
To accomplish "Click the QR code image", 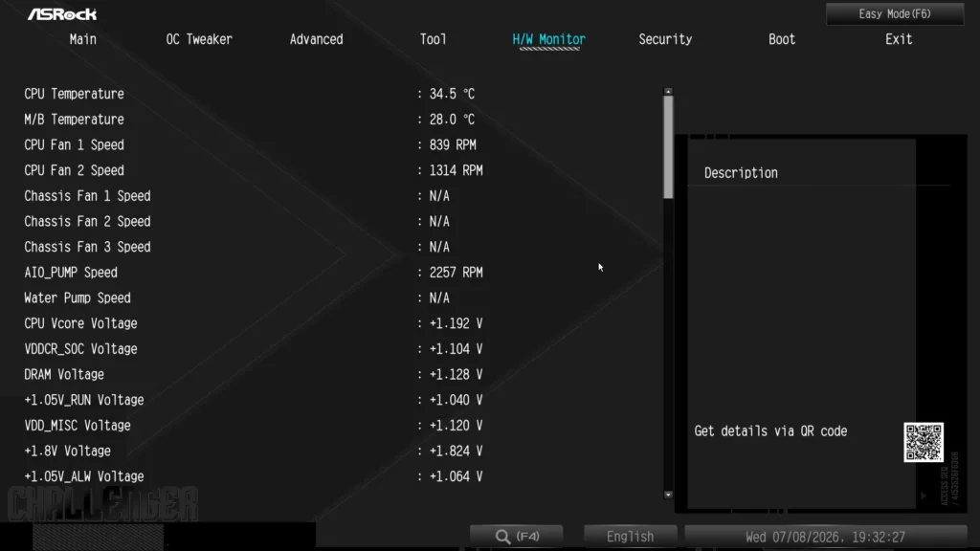I will tap(924, 442).
